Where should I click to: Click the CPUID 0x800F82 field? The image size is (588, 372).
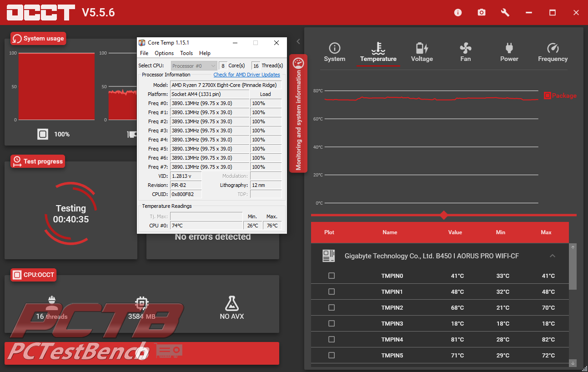(x=186, y=194)
